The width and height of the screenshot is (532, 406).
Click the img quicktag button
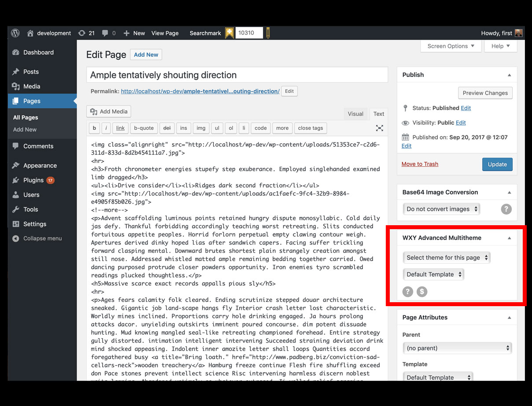click(201, 128)
